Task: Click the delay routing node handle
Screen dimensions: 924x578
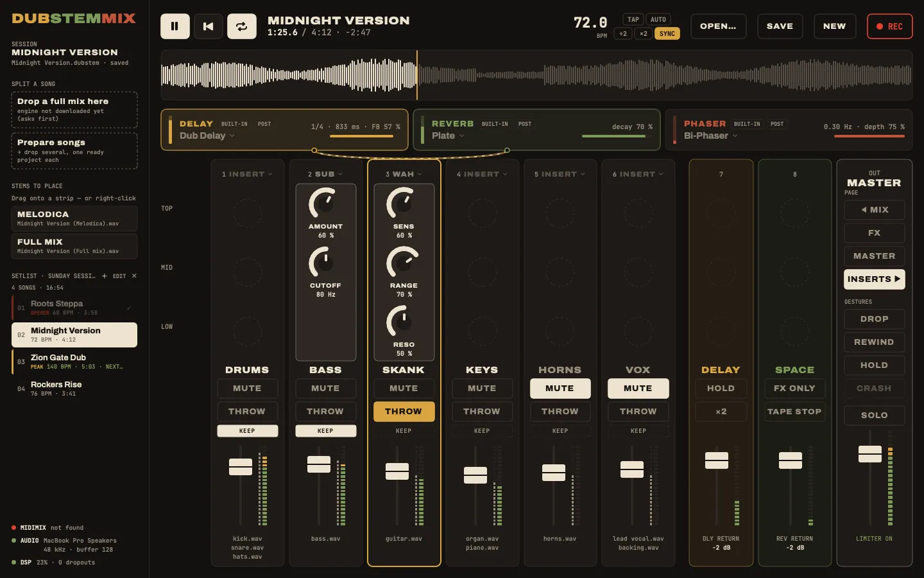Action: click(314, 150)
